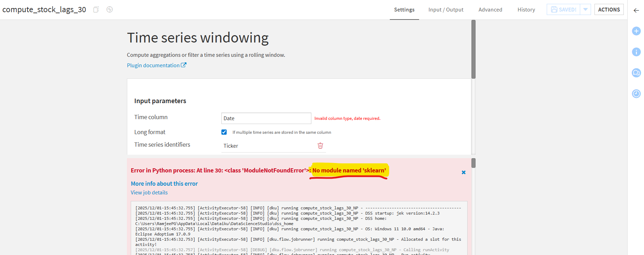Click the back arrow in the right sidebar
Image resolution: width=644 pixels, height=255 pixels.
[636, 10]
